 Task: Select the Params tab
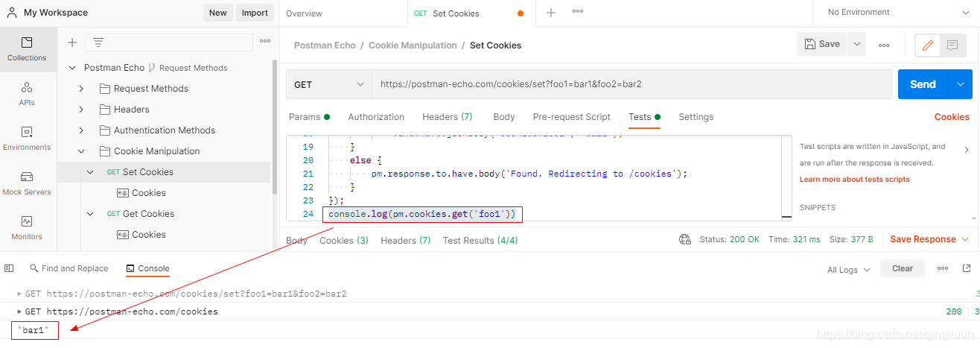click(x=309, y=117)
